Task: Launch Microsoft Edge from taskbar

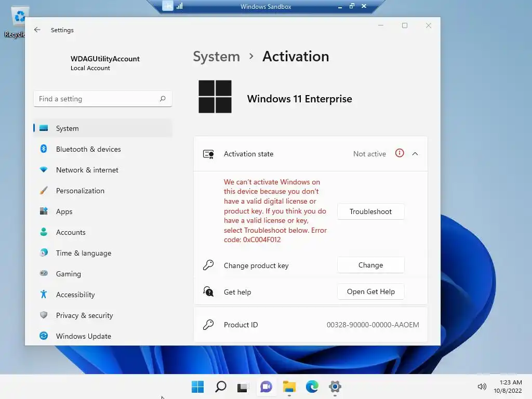Action: point(312,387)
